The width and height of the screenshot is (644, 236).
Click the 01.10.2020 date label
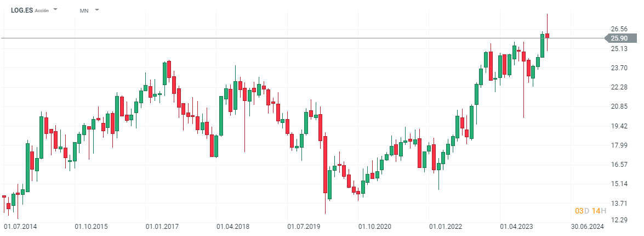click(375, 226)
